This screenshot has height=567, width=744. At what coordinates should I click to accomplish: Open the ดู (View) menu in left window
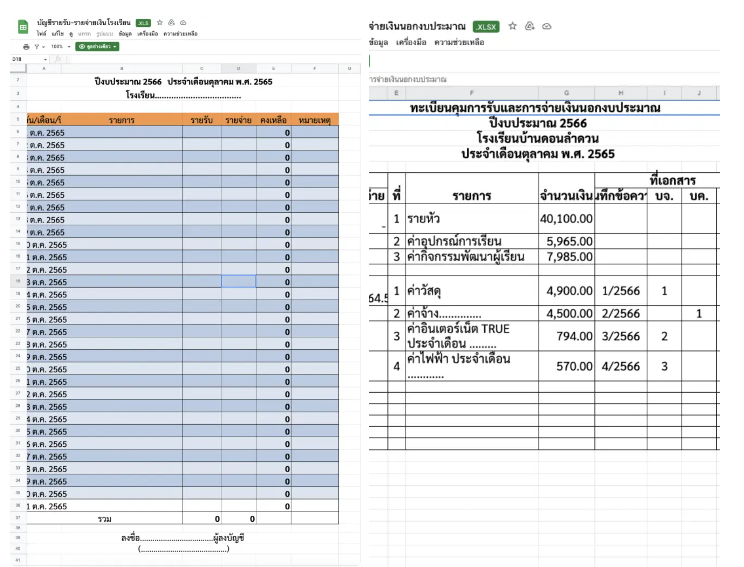[x=71, y=34]
